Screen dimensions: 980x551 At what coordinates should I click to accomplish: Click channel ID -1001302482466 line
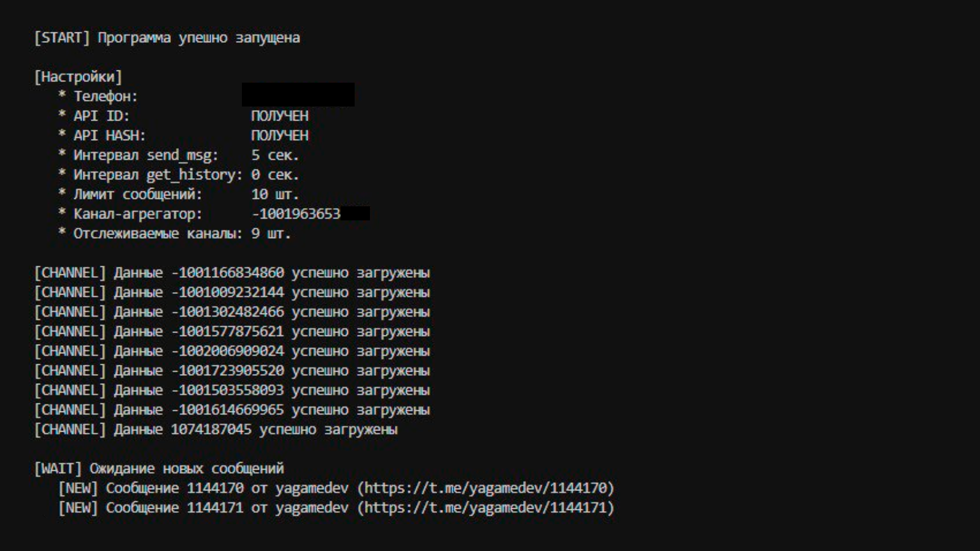(232, 312)
